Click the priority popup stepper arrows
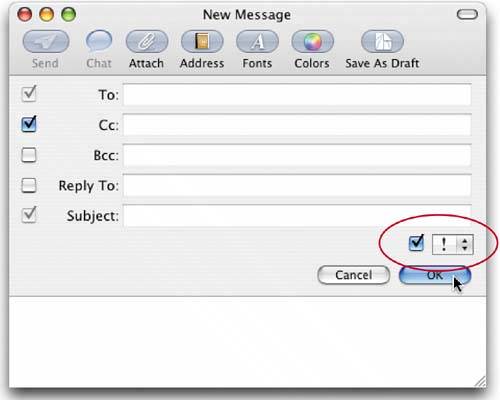The width and height of the screenshot is (500, 400). pos(464,245)
